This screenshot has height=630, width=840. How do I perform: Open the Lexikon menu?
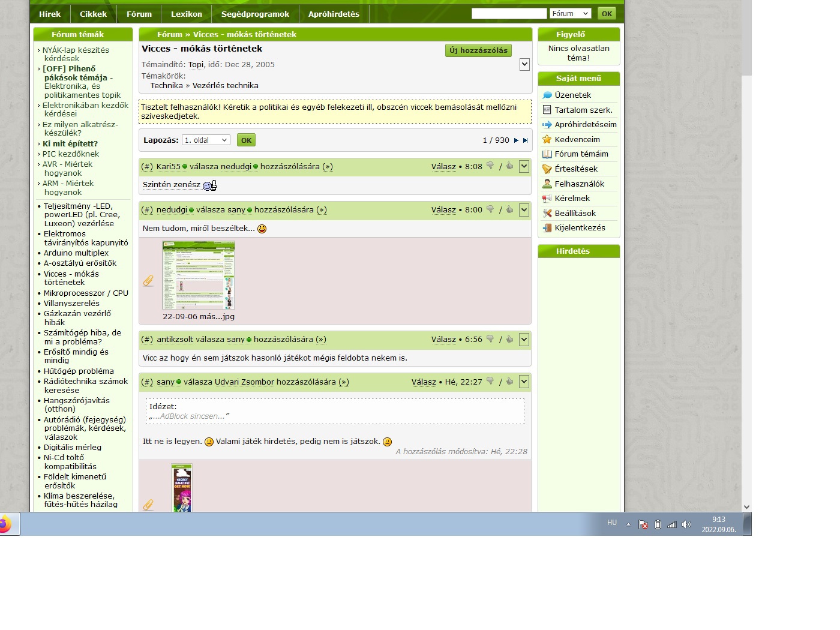coord(187,14)
